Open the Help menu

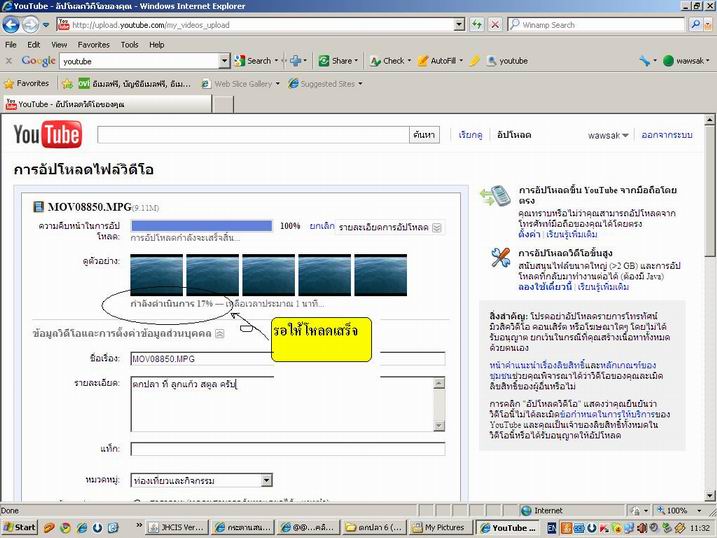point(156,45)
